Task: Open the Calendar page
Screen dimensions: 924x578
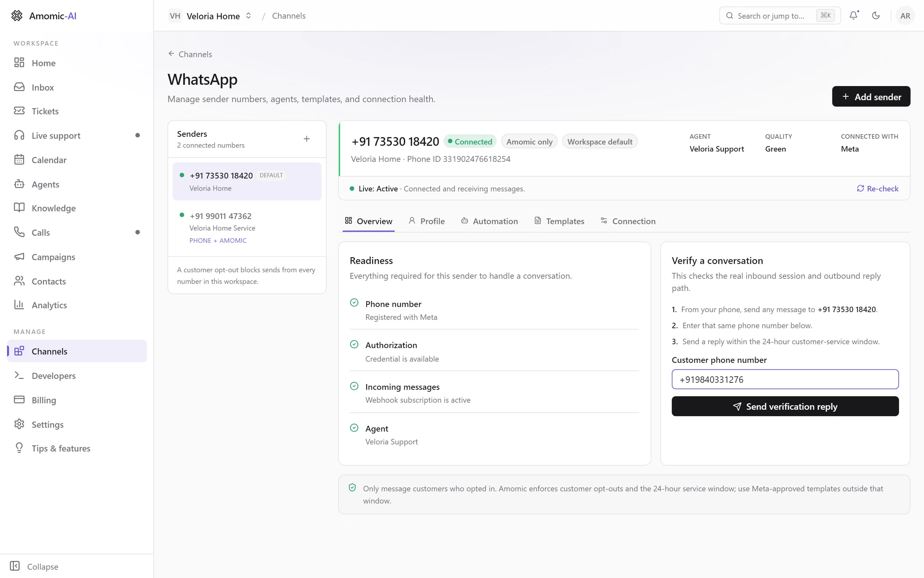Action: coord(77,160)
